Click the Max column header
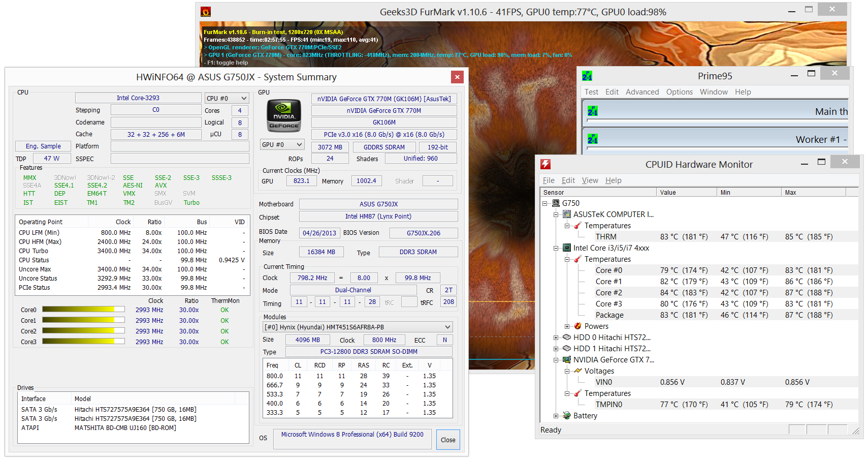 pos(814,192)
